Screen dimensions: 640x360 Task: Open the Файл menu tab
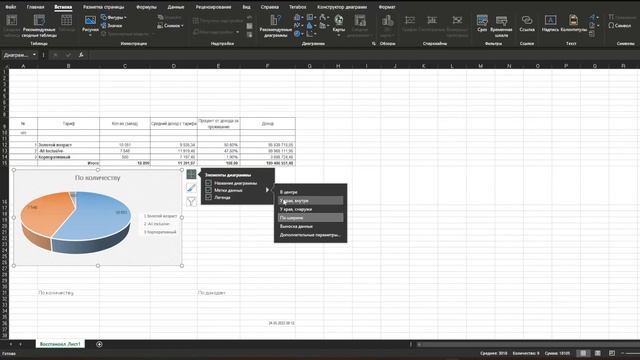point(11,7)
